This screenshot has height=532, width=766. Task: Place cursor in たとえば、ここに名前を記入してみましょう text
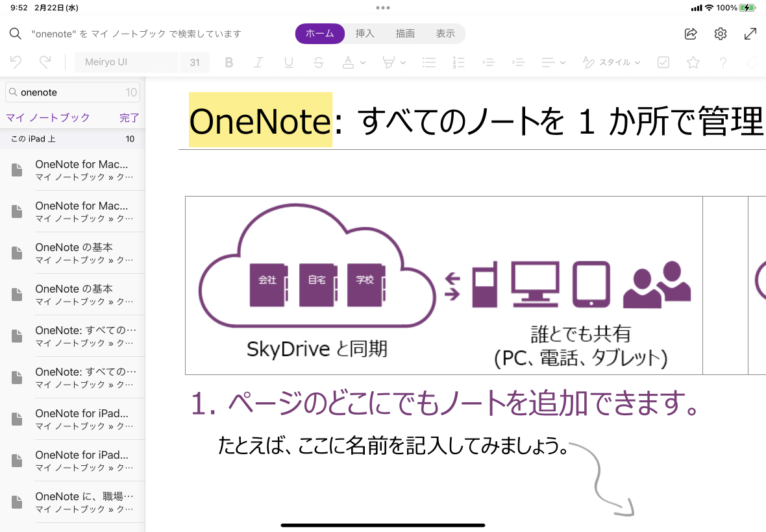(x=393, y=446)
